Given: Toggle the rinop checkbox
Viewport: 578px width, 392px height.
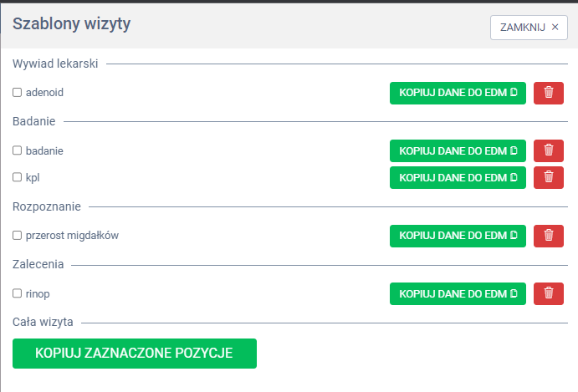Looking at the screenshot, I should 17,293.
